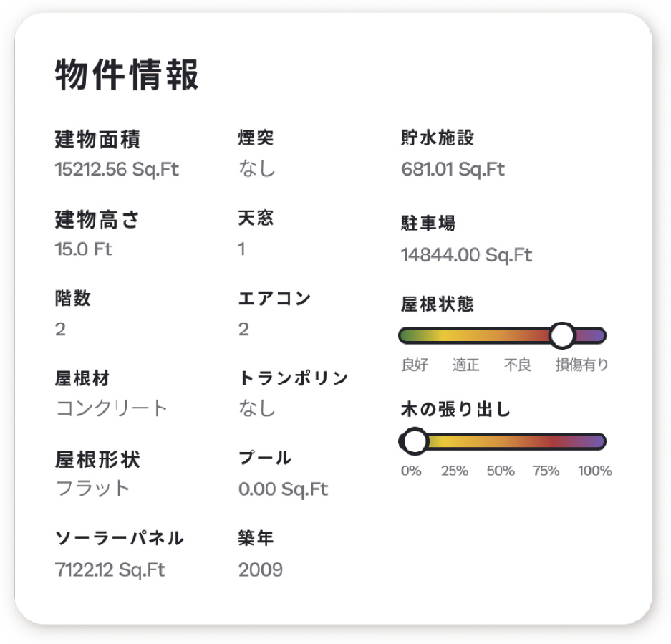This screenshot has height=644, width=671.
Task: Click the プール area value 0.00 Sq.Ft
Action: (x=284, y=489)
